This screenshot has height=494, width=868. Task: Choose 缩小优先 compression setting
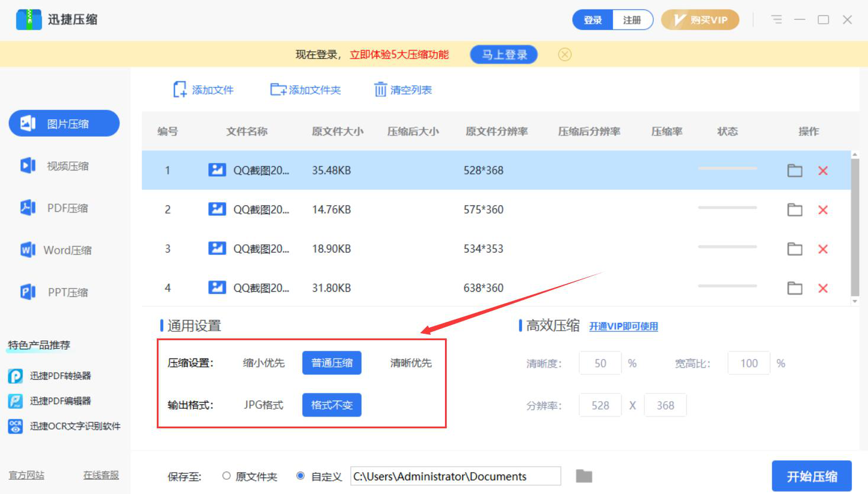click(x=264, y=363)
